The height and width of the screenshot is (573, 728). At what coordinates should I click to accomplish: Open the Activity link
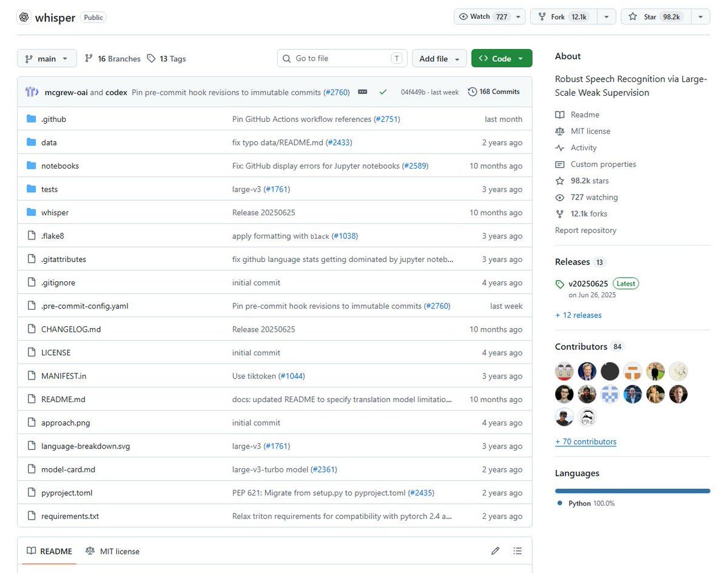point(576,148)
